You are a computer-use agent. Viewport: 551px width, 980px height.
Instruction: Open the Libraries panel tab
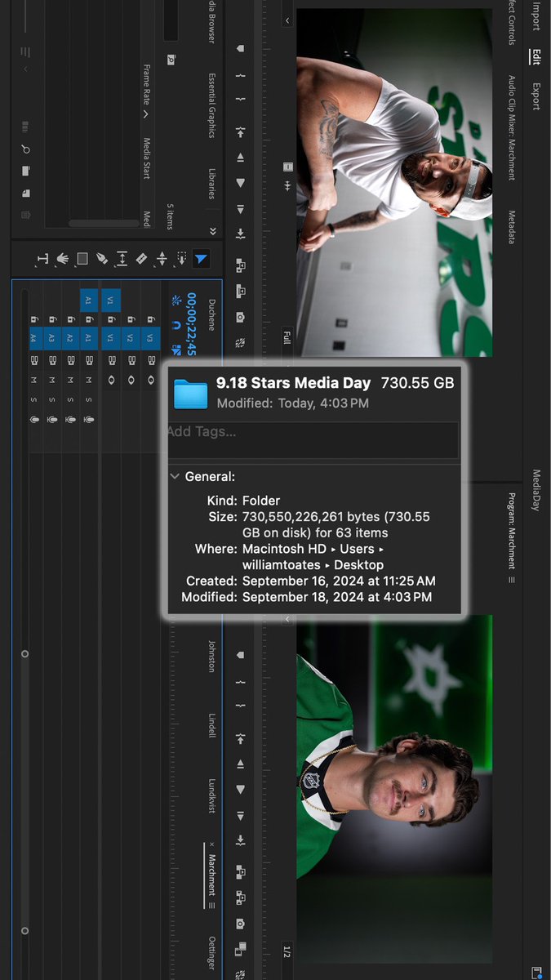(211, 184)
